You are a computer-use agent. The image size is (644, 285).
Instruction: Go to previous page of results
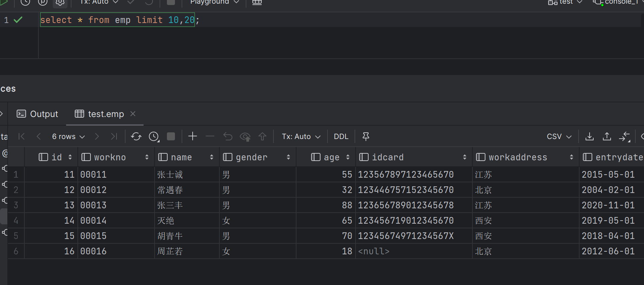(39, 136)
